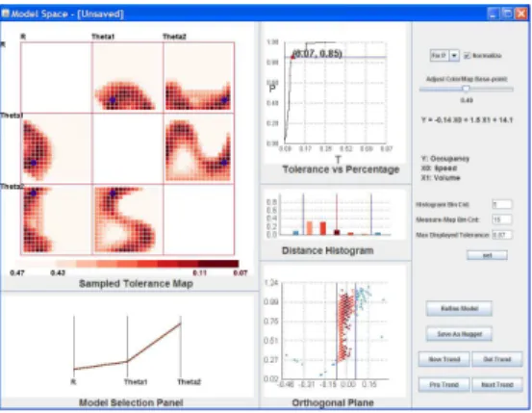
Task: Click the red cluster in Orthogonal Plane plot
Action: 345,326
